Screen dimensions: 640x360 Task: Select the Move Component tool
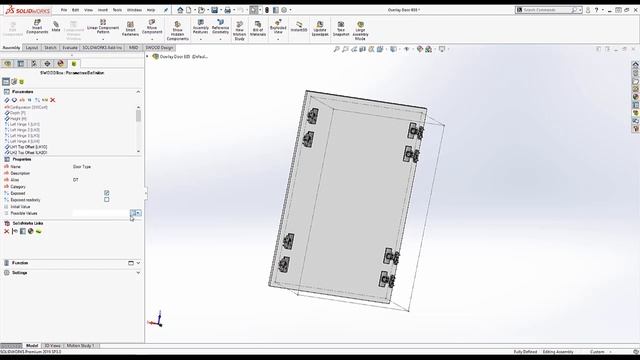tap(152, 27)
